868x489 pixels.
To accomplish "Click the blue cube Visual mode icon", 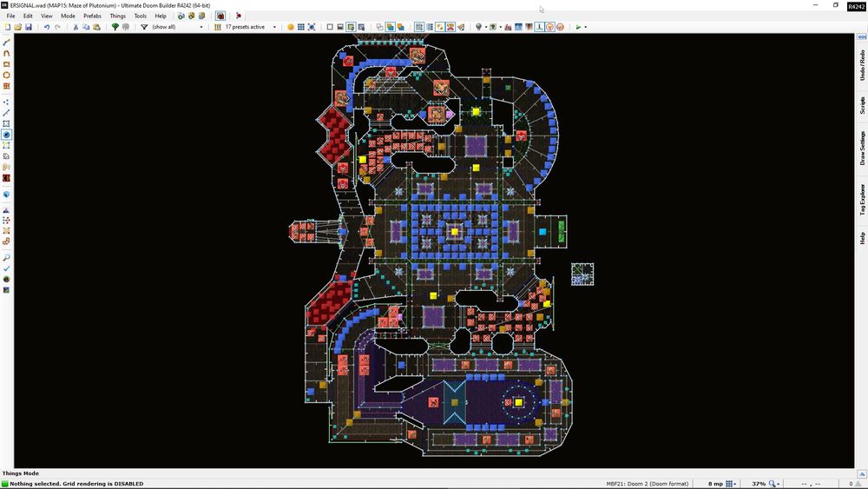I will (x=6, y=195).
